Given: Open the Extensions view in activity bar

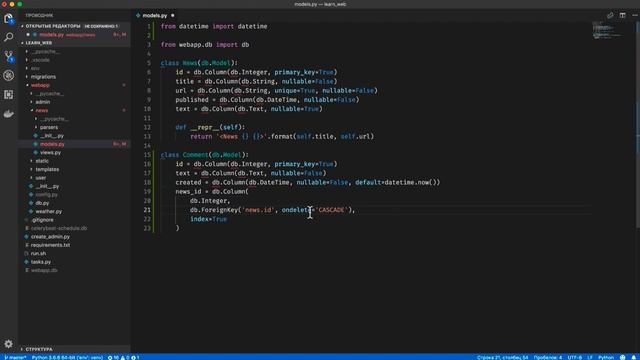Looking at the screenshot, I should [x=9, y=95].
